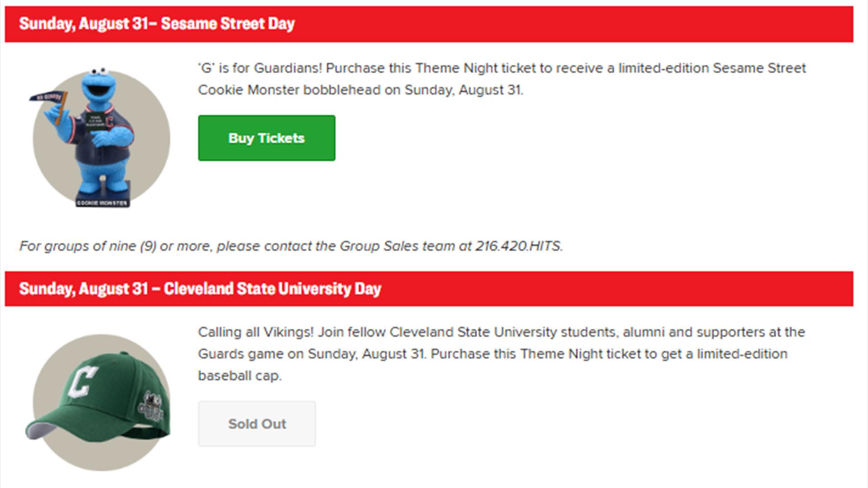Viewport: 868px width, 488px height.
Task: Click the green Buy Tickets button
Action: 266,138
